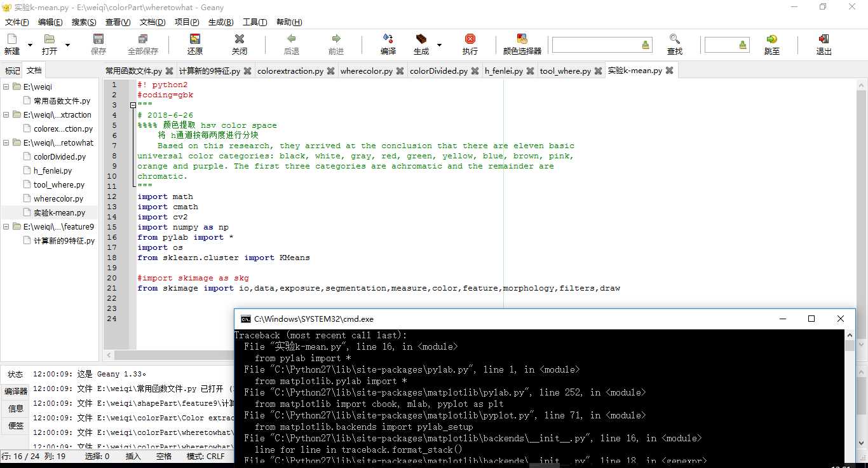Collapse the E:\weiqi folder tree node
Image resolution: width=868 pixels, height=468 pixels.
click(x=7, y=87)
